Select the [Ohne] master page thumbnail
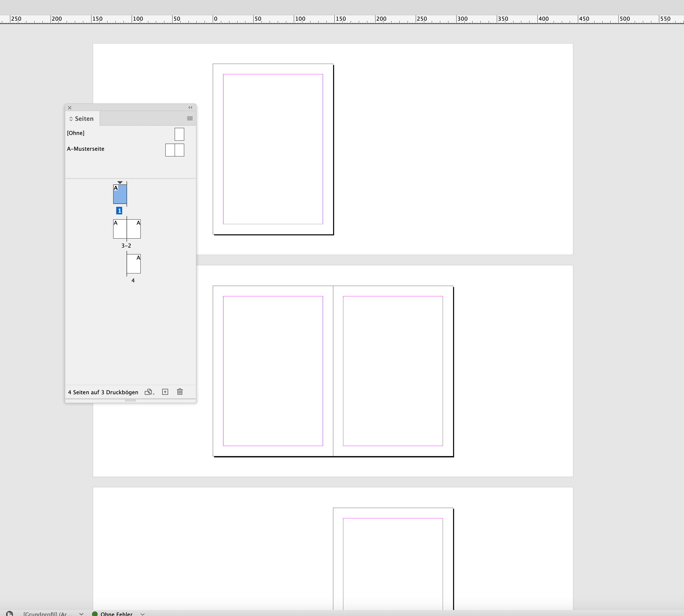The image size is (684, 616). pos(179,134)
